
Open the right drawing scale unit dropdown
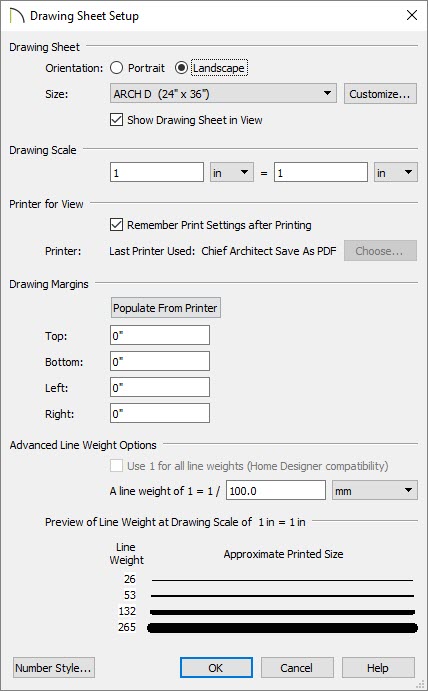point(395,172)
